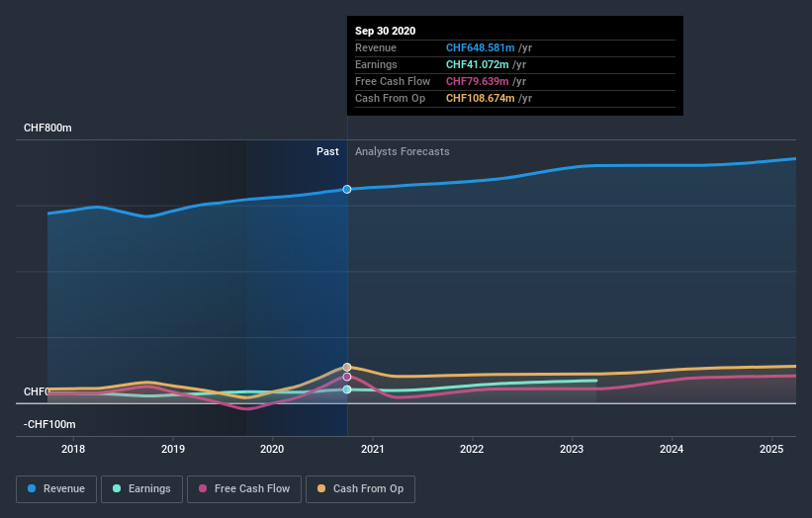
Task: Toggle the Revenue legend series
Action: (56, 489)
